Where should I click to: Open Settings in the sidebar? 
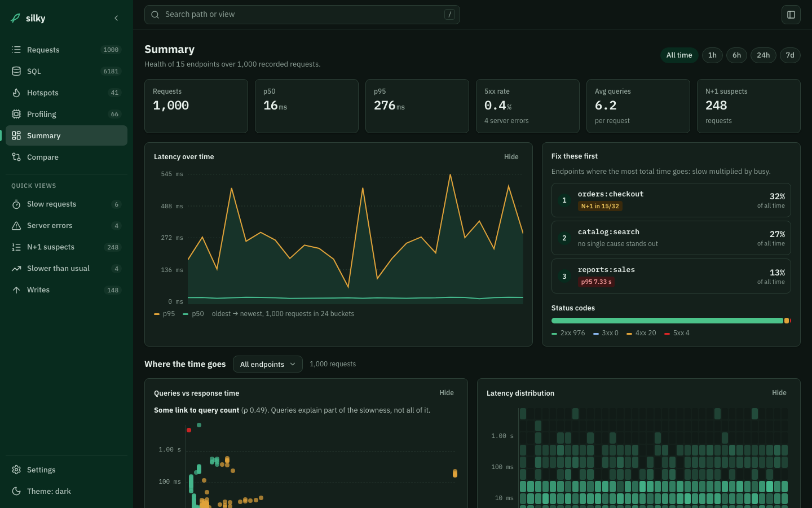click(67, 470)
